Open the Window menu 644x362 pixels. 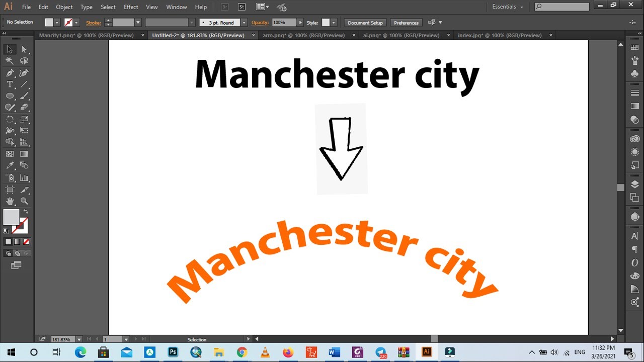tap(176, 7)
